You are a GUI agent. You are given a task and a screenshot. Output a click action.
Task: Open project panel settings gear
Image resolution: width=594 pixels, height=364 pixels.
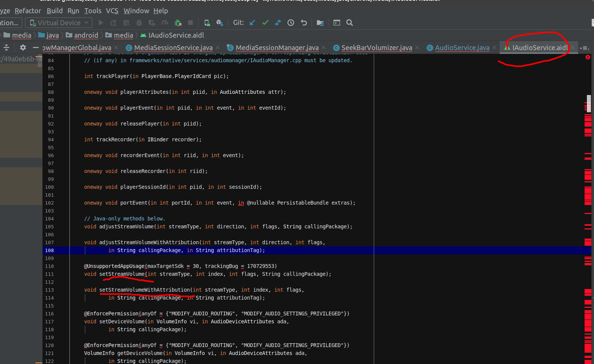[23, 47]
